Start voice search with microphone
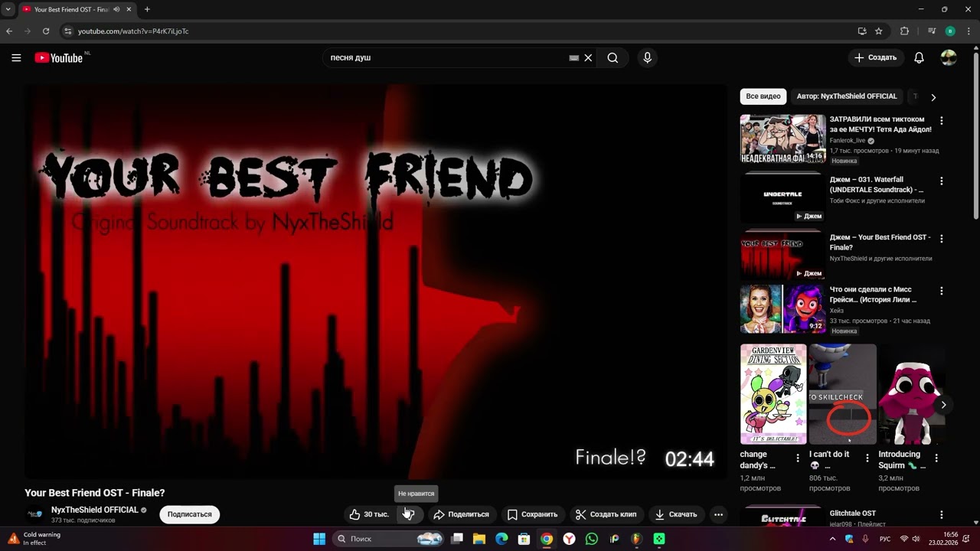This screenshot has width=980, height=551. point(647,57)
